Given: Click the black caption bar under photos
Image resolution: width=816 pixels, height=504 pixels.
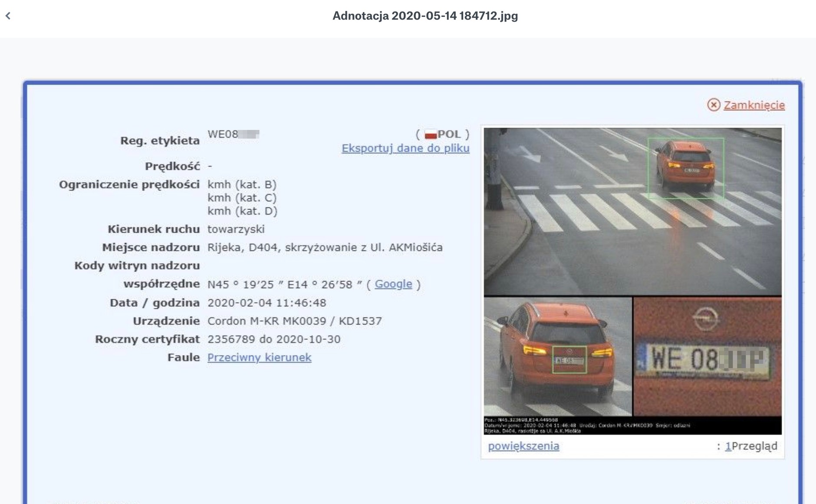Looking at the screenshot, I should click(632, 425).
